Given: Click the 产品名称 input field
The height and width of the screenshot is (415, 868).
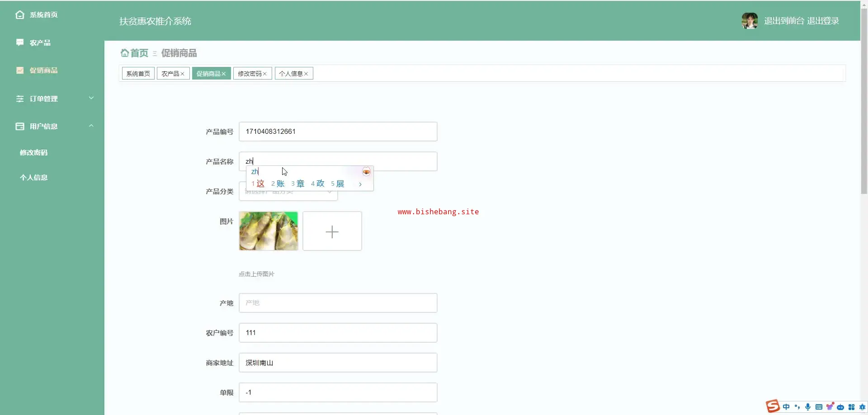Looking at the screenshot, I should (338, 161).
